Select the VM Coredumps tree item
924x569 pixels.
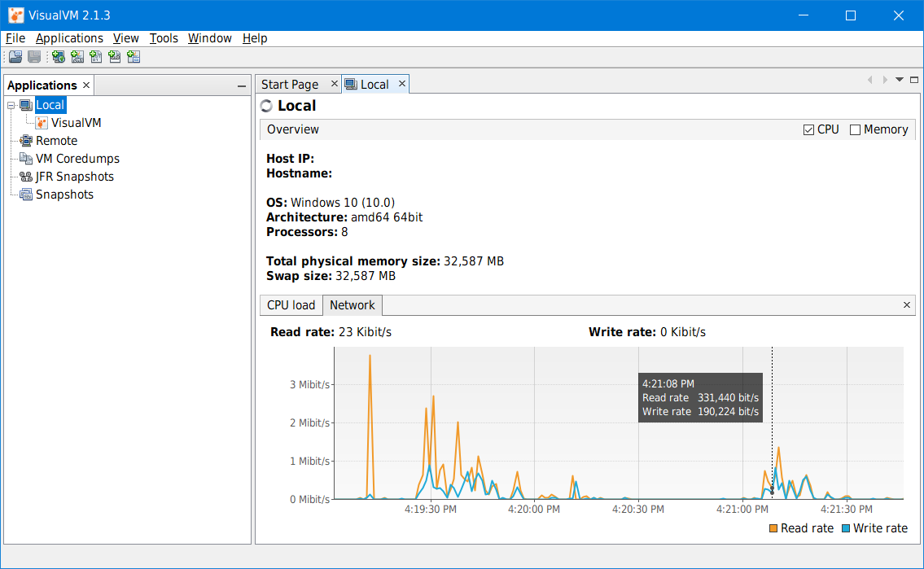78,159
